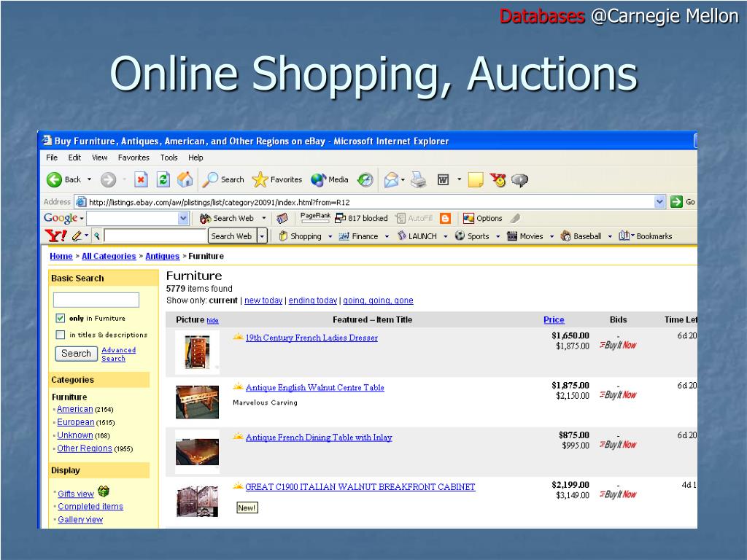This screenshot has width=747, height=560.
Task: Click the Edit with Word icon
Action: coord(443,179)
